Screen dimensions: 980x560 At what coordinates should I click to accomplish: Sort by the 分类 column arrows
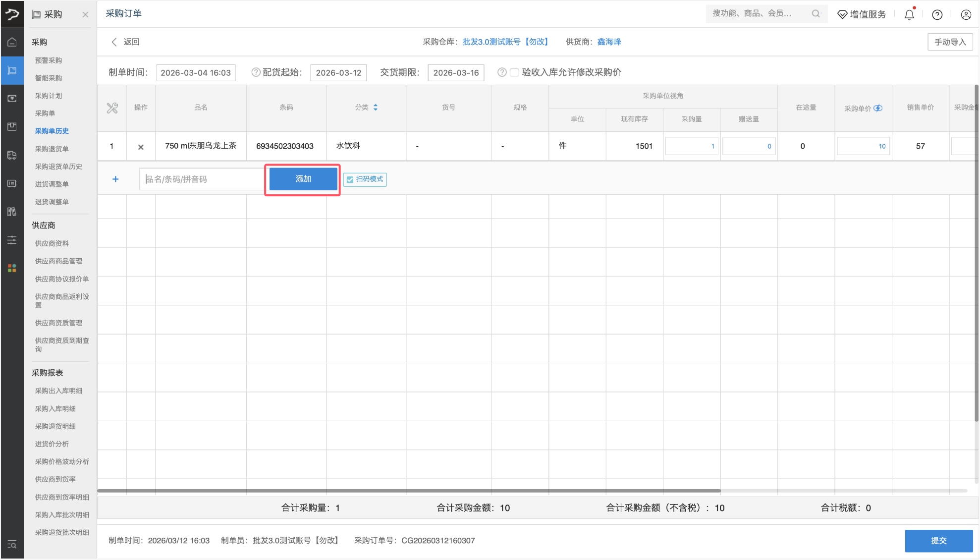(376, 108)
